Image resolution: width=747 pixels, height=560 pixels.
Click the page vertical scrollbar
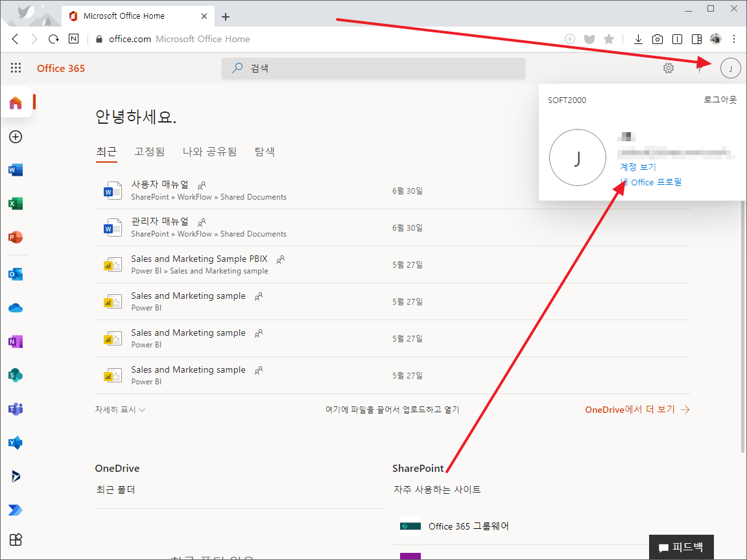point(742,326)
